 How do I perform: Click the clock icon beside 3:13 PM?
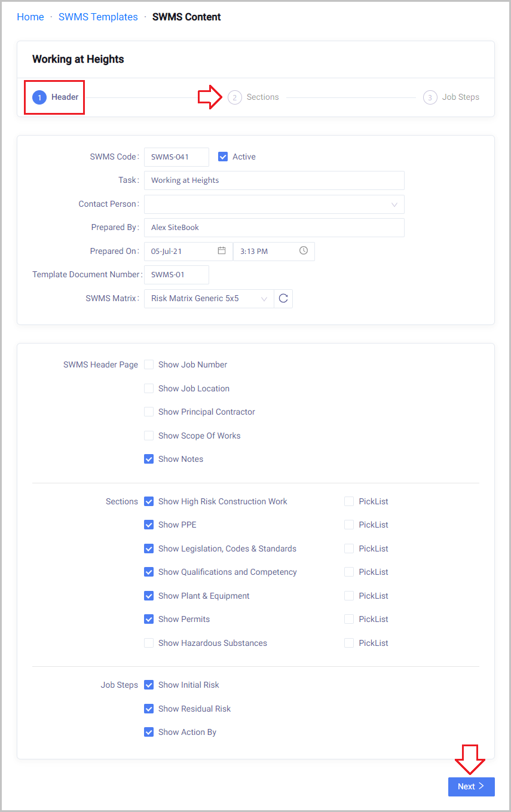[x=304, y=251]
